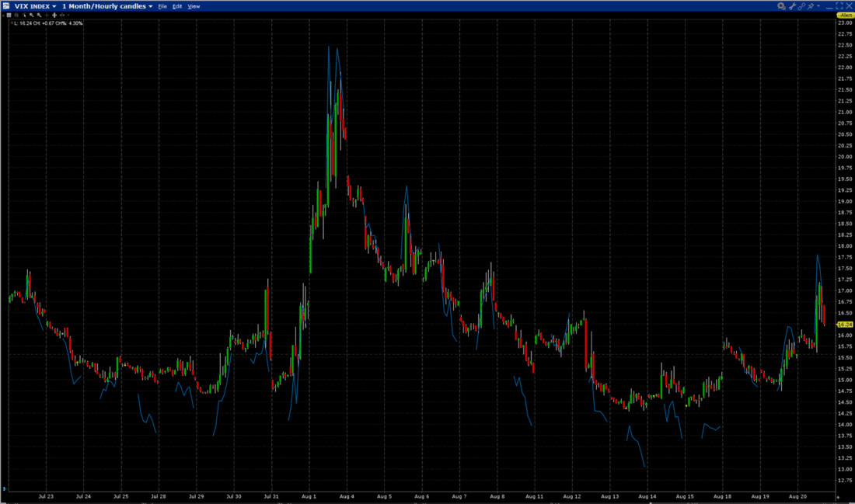Screen dimensions: 855x504
Task: Maximize the chart window
Action: [839, 6]
